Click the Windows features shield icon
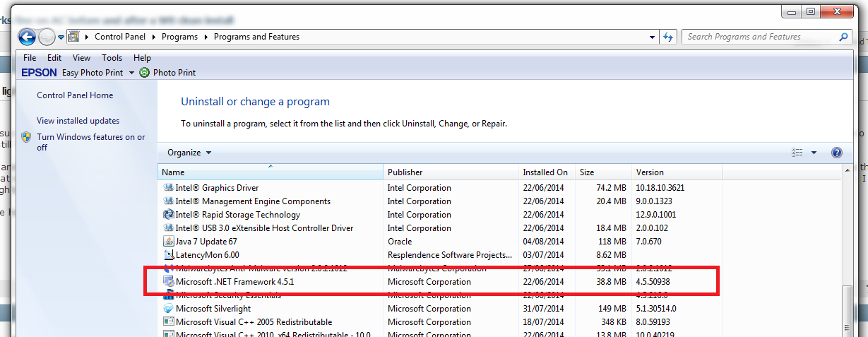Screen dimensions: 868x337 point(26,137)
